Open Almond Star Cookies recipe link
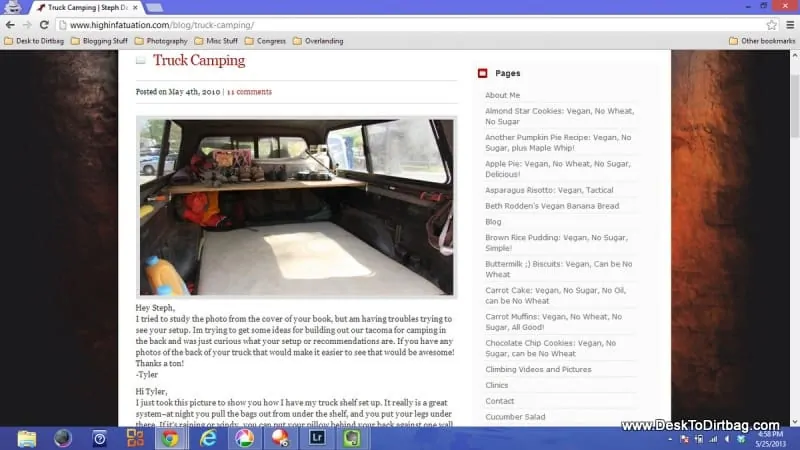 click(x=560, y=116)
